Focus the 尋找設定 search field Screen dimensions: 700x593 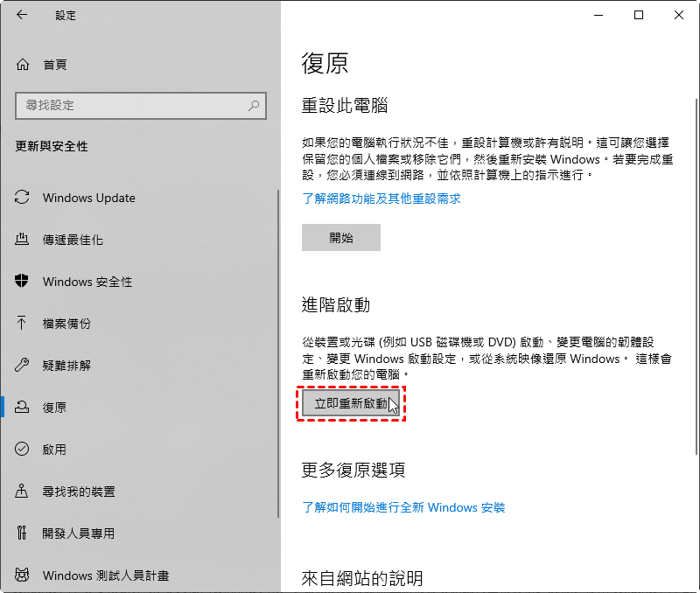pyautogui.click(x=141, y=106)
